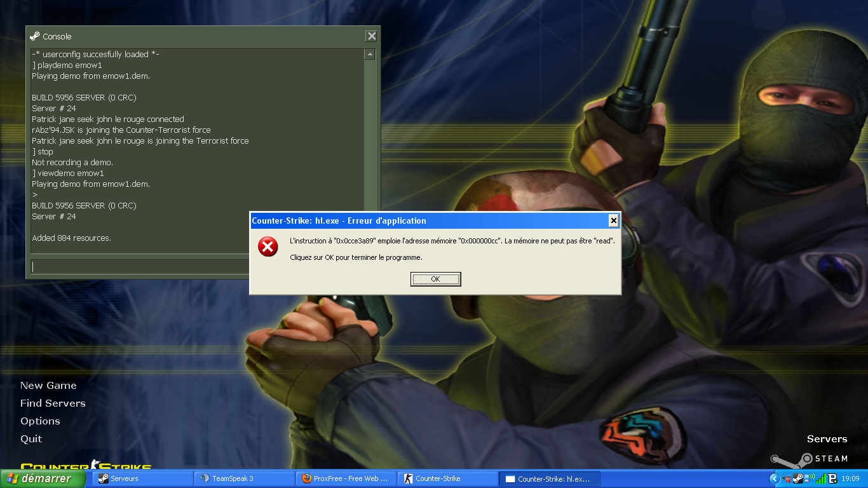Click the Firefox icon on ProxFree taskbar button

(x=306, y=478)
